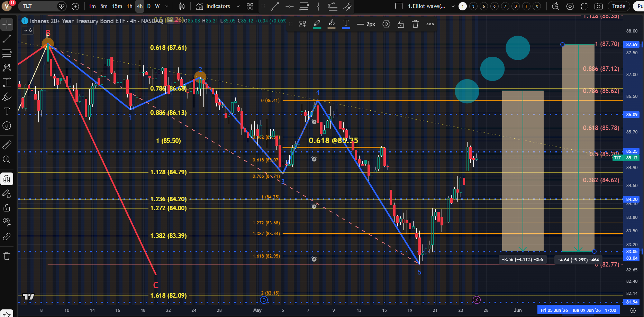Toggle stay in drawing mode
644x317 pixels.
click(7, 193)
